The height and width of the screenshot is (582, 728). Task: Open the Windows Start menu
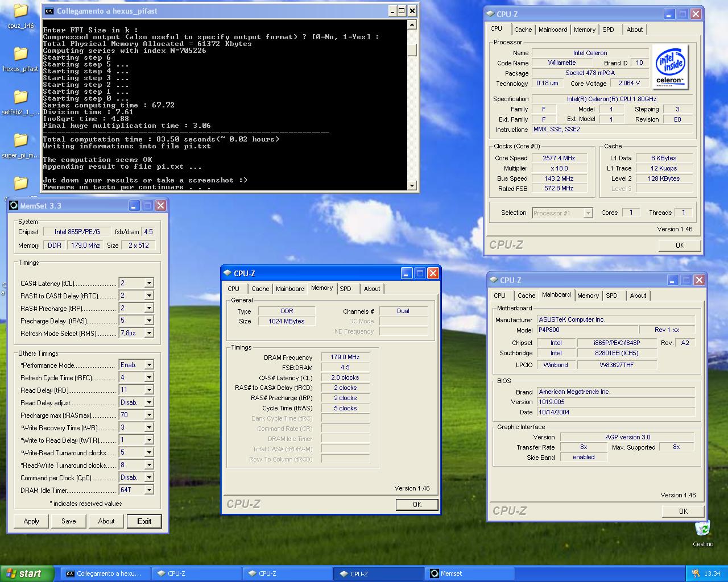(27, 573)
